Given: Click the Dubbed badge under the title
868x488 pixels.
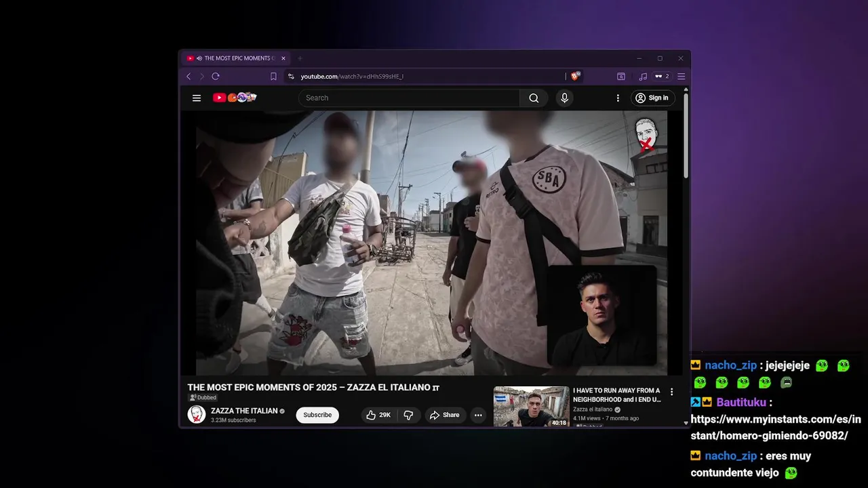Looking at the screenshot, I should [202, 398].
